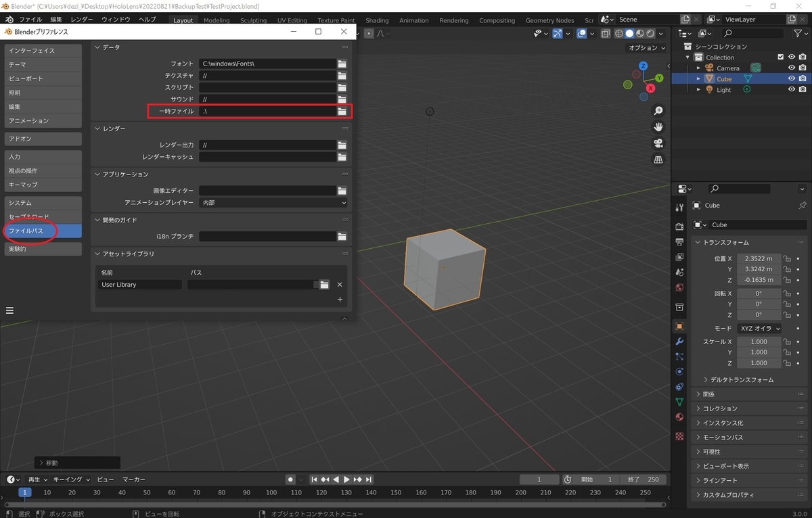Click the folder icon beside レンダー出力
This screenshot has height=518, width=812.
tap(342, 145)
